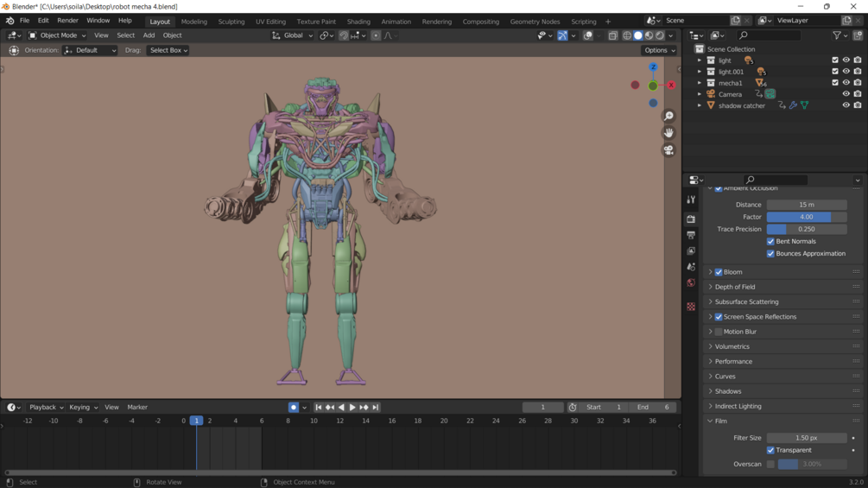Jump to the timeline end frame

(x=376, y=408)
